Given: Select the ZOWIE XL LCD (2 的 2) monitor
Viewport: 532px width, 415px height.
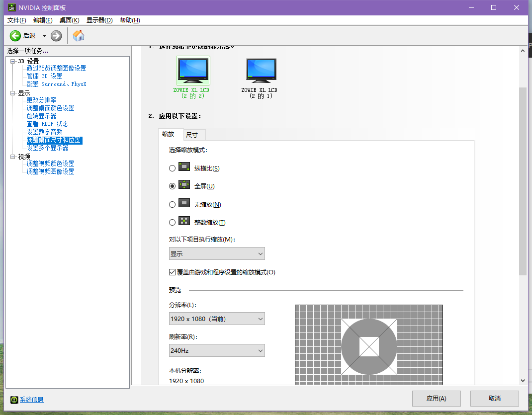Looking at the screenshot, I should [193, 78].
